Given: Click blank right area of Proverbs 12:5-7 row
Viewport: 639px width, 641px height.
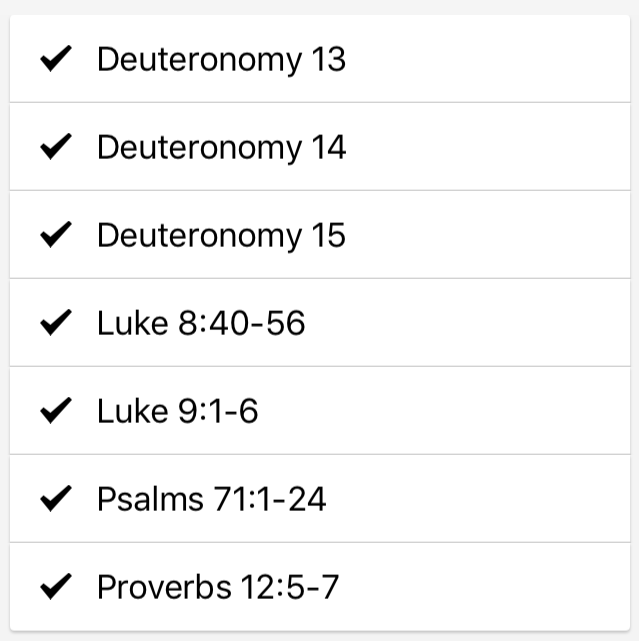Looking at the screenshot, I should click(500, 587).
